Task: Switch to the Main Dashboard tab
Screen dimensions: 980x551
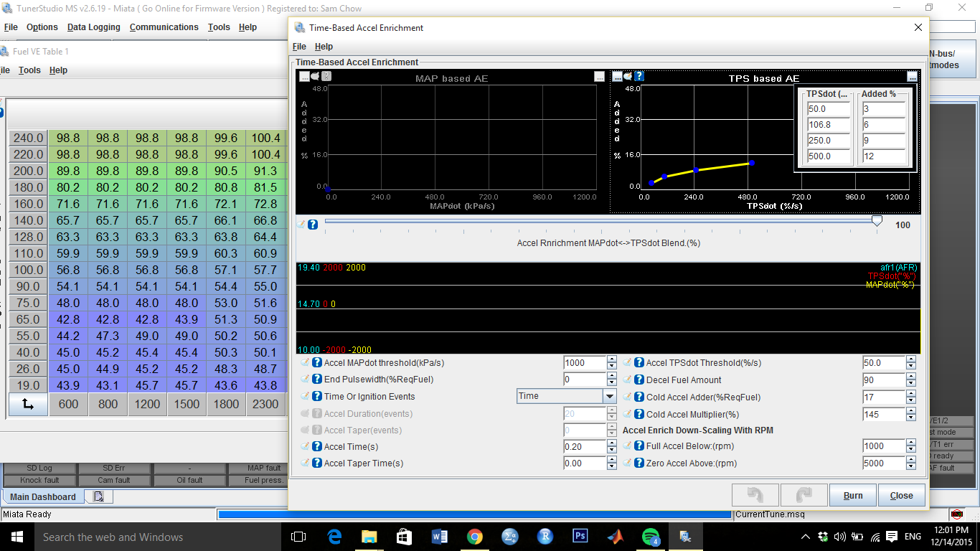Action: click(x=43, y=496)
